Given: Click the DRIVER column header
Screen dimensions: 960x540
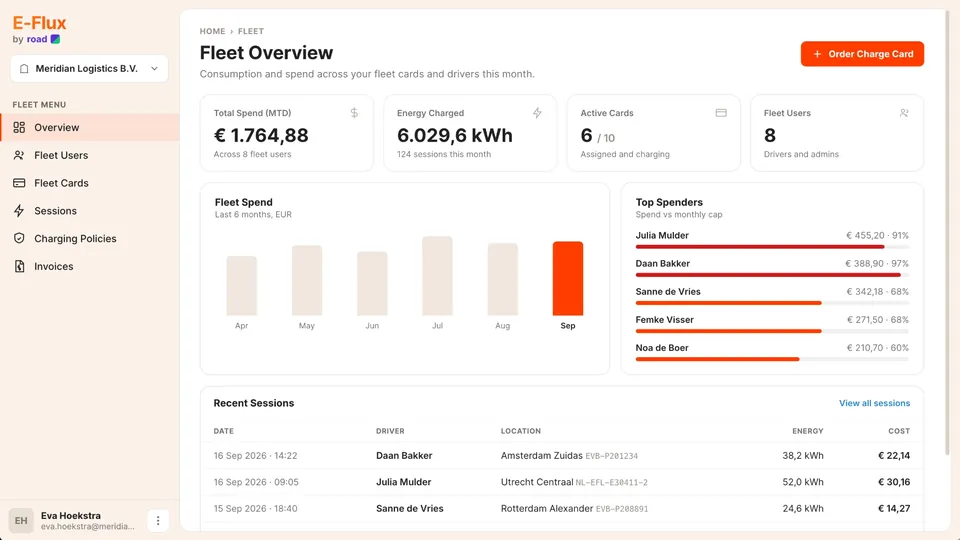Looking at the screenshot, I should (390, 431).
